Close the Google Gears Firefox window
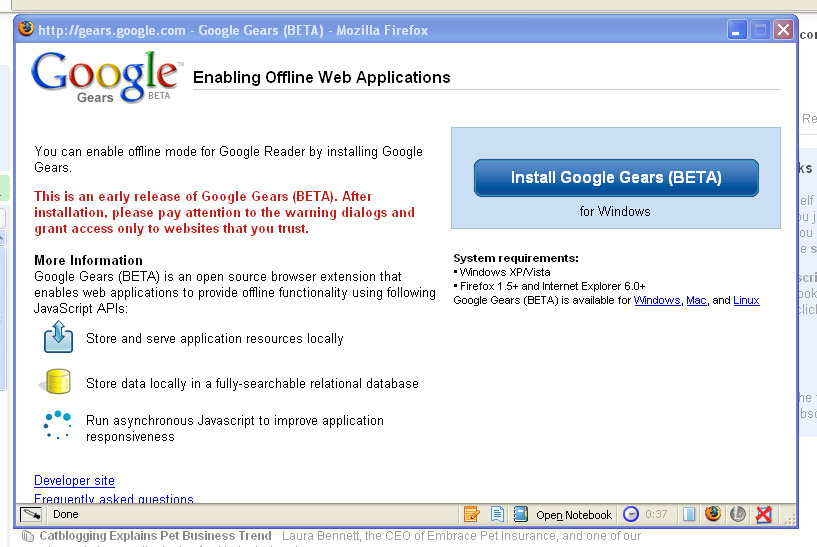This screenshot has height=547, width=817. click(783, 30)
